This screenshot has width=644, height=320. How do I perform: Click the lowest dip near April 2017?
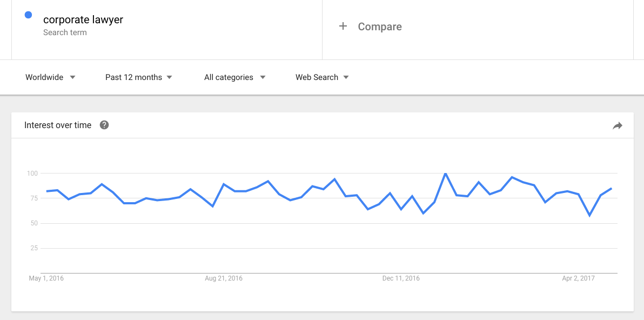(x=590, y=215)
